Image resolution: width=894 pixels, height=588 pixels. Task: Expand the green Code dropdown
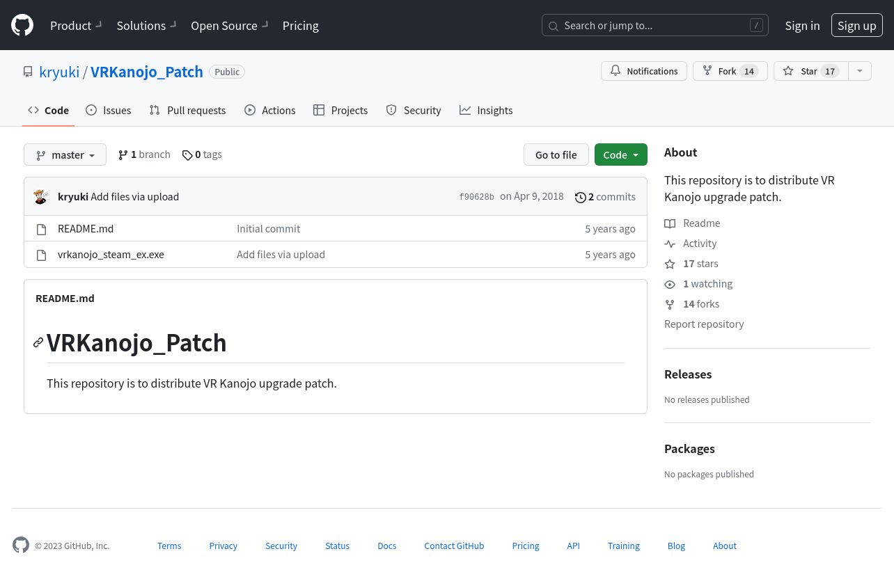[621, 154]
